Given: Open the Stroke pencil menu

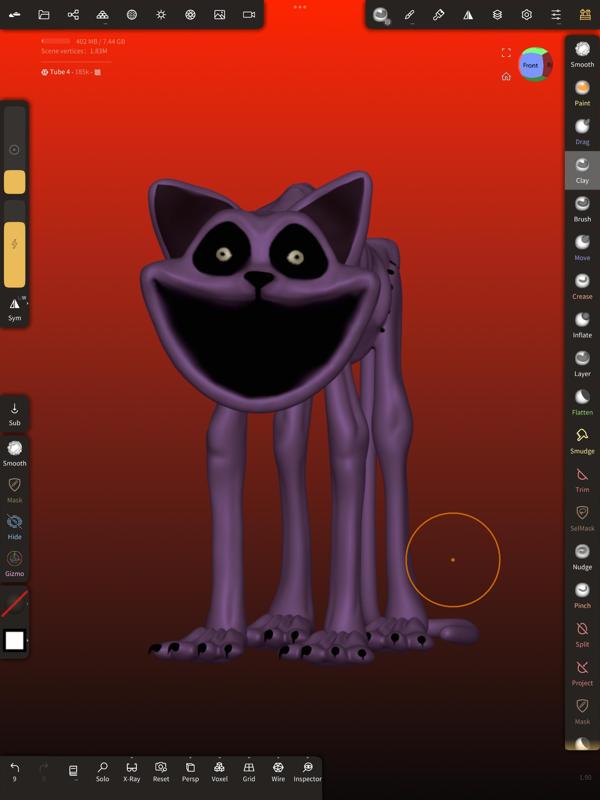Looking at the screenshot, I should coord(409,15).
